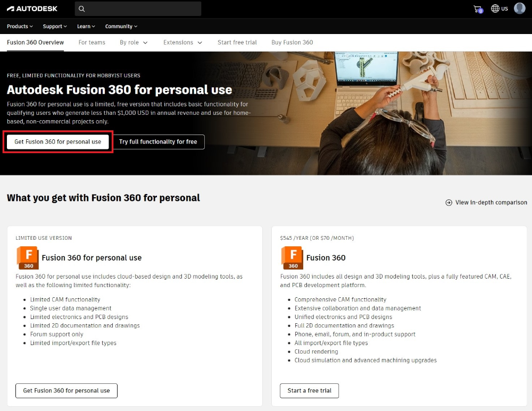532x411 pixels.
Task: Click 'Limited CAM functionality' bullet
Action: [65, 299]
